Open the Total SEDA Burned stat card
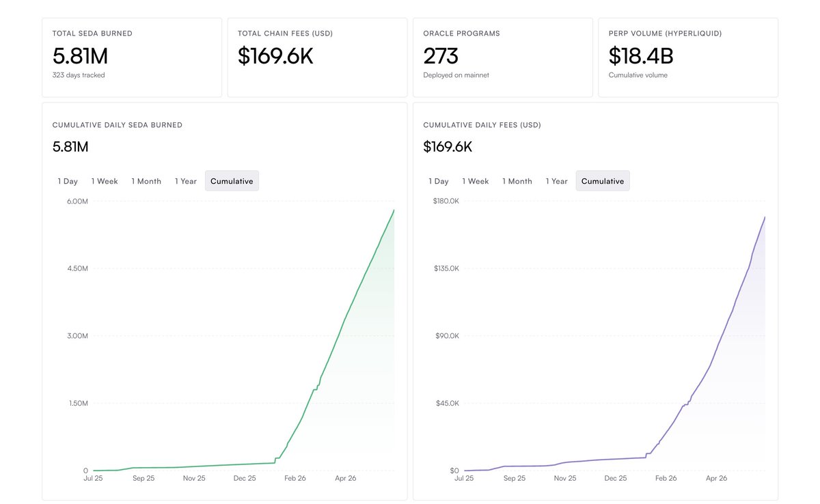 132,57
